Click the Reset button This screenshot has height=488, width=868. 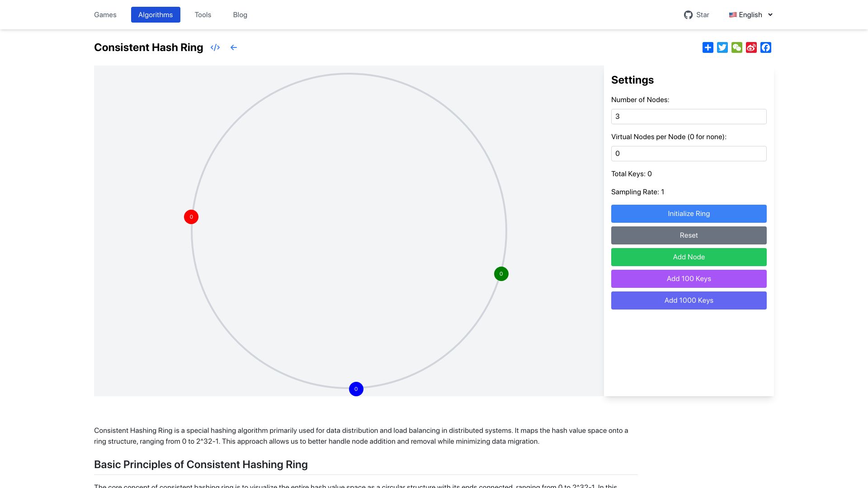(689, 235)
